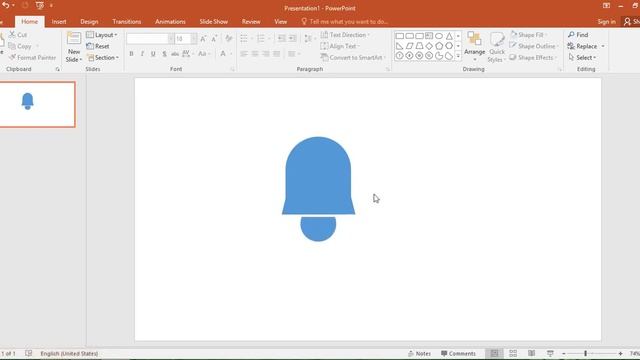Toggle Strikethrough formatting
This screenshot has width=640, height=360.
pos(175,54)
